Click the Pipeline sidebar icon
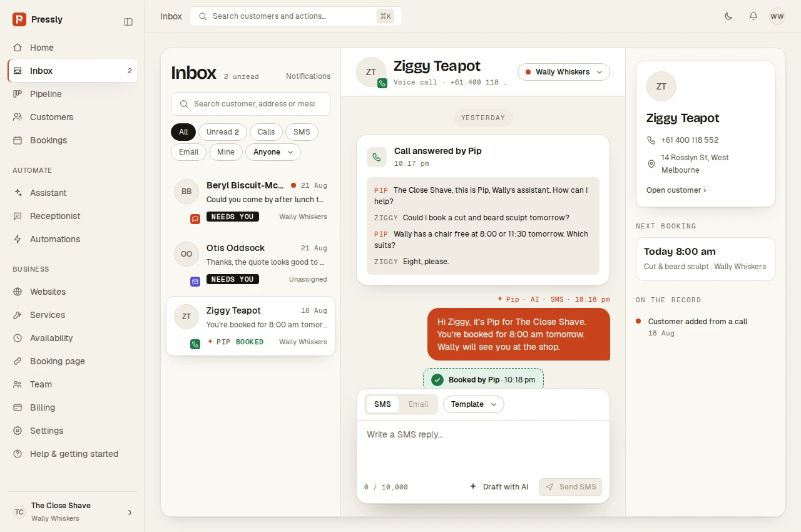The height and width of the screenshot is (532, 801). (18, 94)
